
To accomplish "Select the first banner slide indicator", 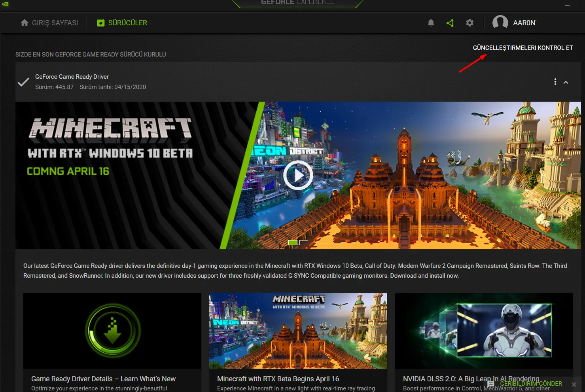I will [293, 242].
